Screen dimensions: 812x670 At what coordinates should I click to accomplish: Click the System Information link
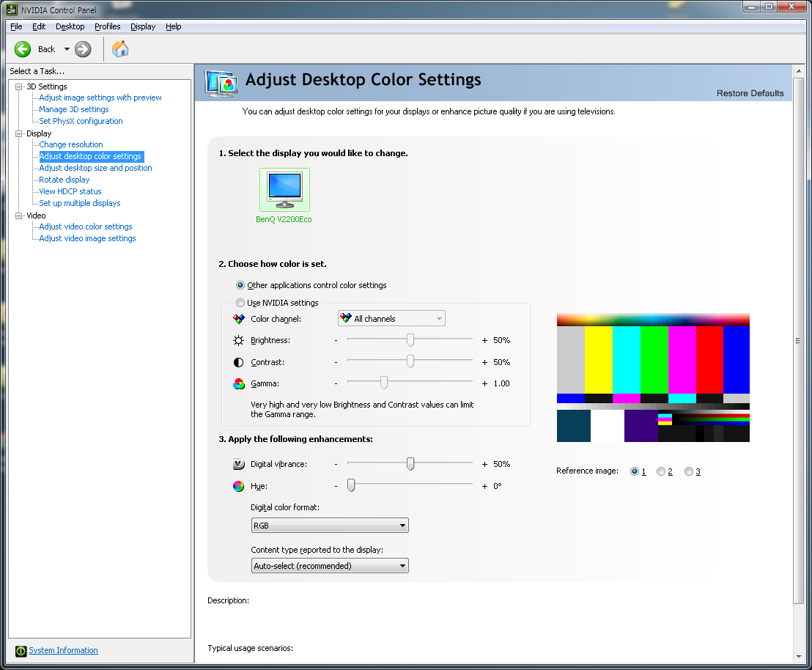(63, 650)
